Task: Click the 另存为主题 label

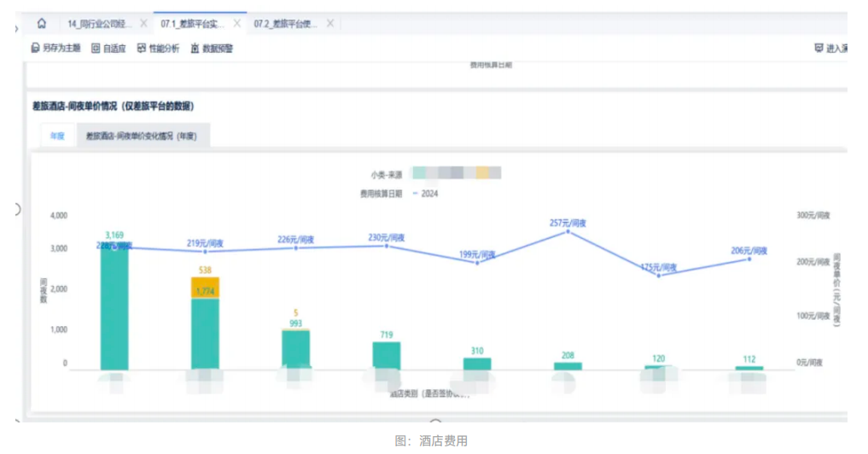Action: (61, 48)
